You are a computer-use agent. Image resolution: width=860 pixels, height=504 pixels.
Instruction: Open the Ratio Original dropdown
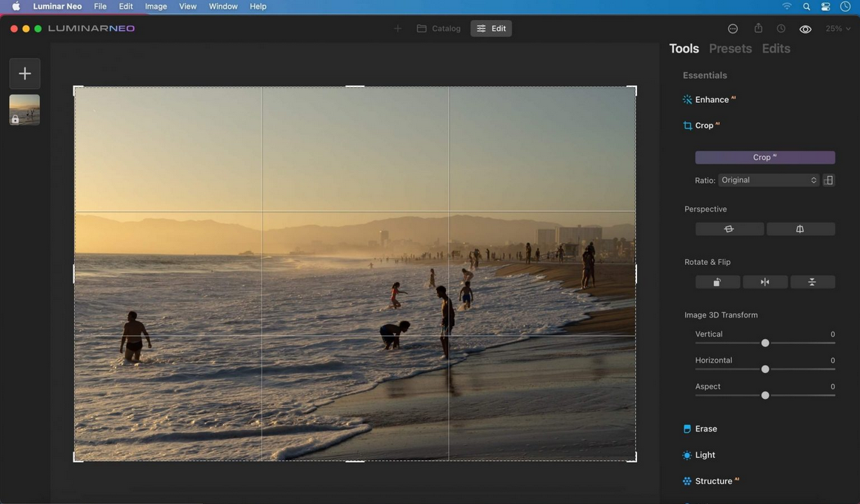[768, 181]
